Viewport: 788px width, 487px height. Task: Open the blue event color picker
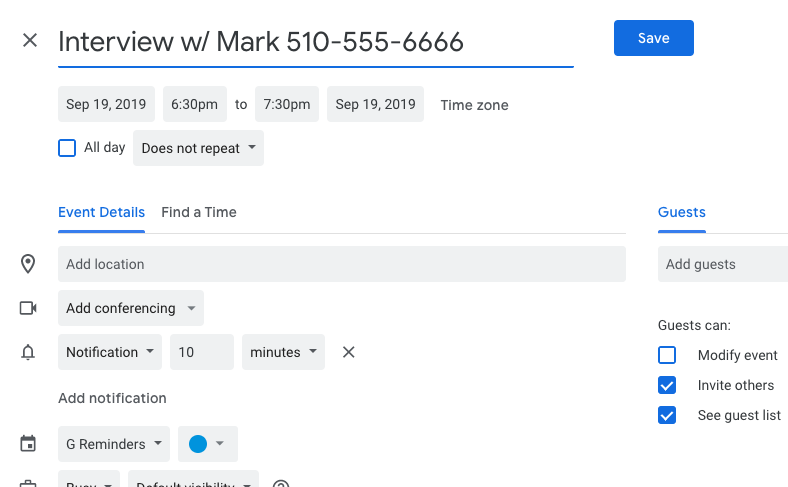coord(208,444)
